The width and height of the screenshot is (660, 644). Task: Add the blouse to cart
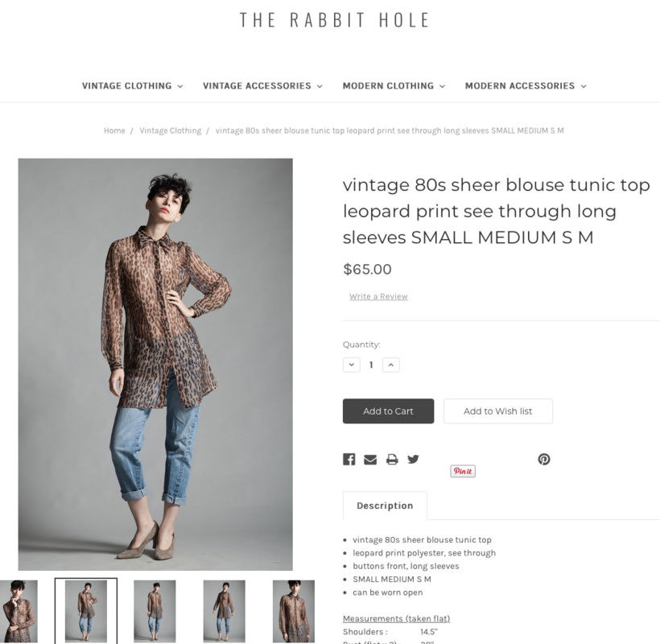pyautogui.click(x=388, y=411)
